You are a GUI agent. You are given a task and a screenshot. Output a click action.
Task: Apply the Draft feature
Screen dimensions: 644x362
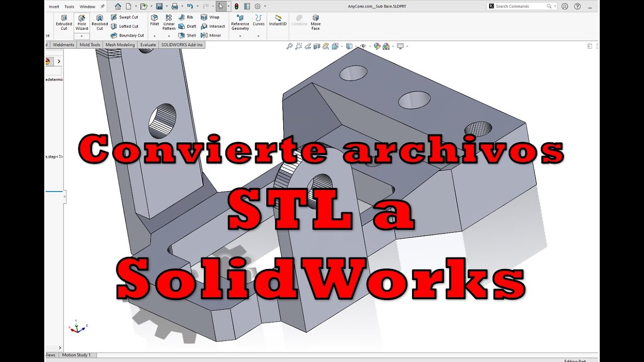pos(187,26)
